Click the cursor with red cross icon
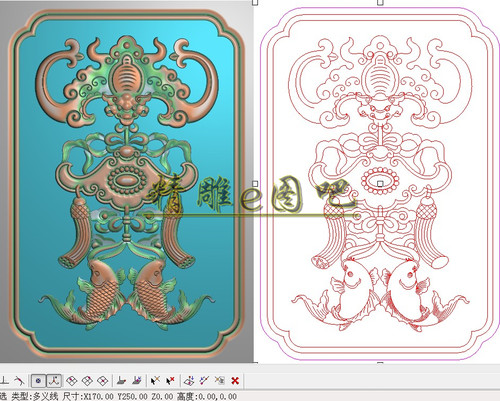The height and width of the screenshot is (401, 500). pyautogui.click(x=171, y=380)
